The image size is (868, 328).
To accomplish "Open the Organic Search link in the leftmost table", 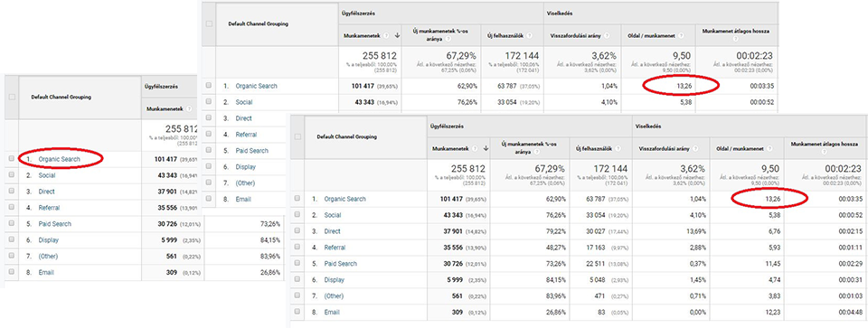I will (60, 159).
